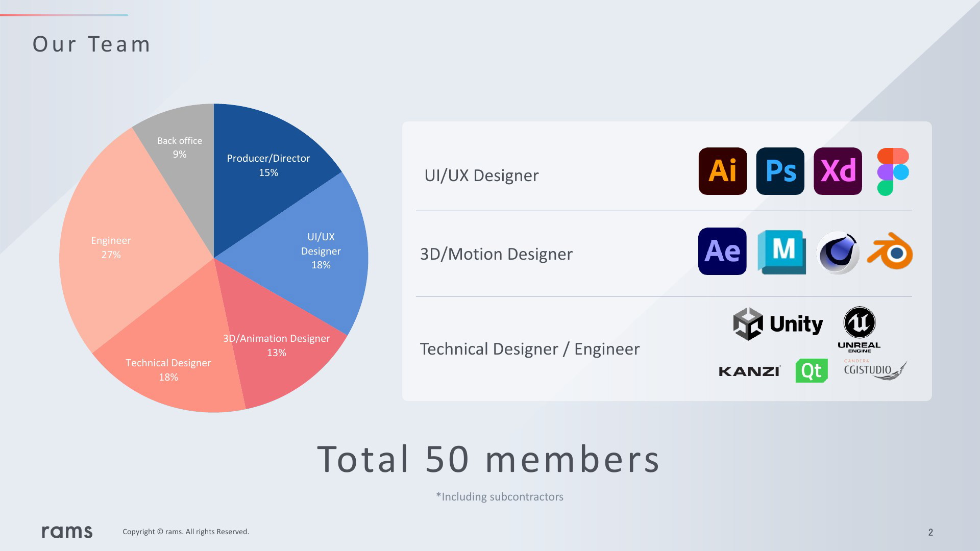Viewport: 980px width, 551px height.
Task: Click the Blender logo icon
Action: [890, 251]
